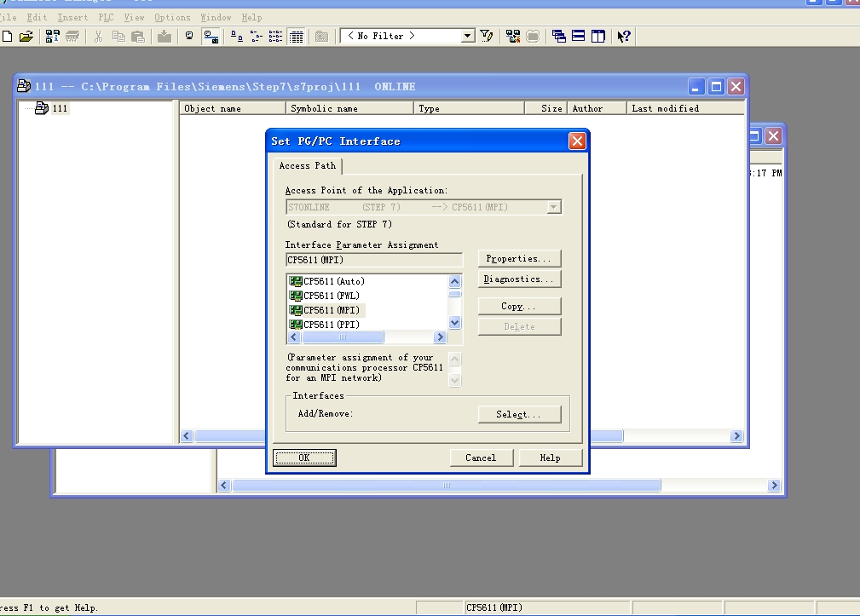Click the Copy toolbar icon
The height and width of the screenshot is (616, 860).
[118, 36]
